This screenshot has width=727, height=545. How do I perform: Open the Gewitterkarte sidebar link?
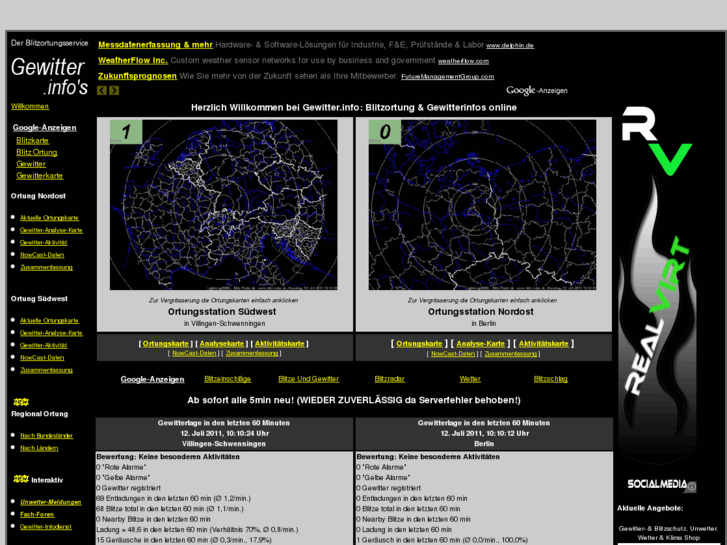click(39, 175)
